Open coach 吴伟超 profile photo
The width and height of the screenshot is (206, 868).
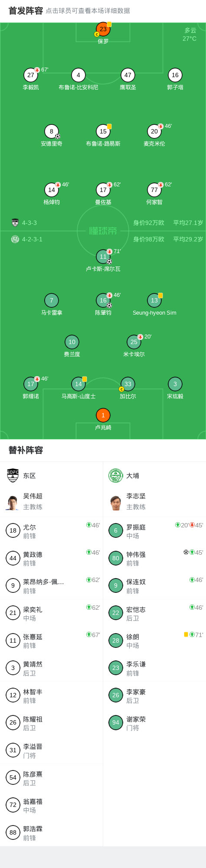pyautogui.click(x=13, y=502)
